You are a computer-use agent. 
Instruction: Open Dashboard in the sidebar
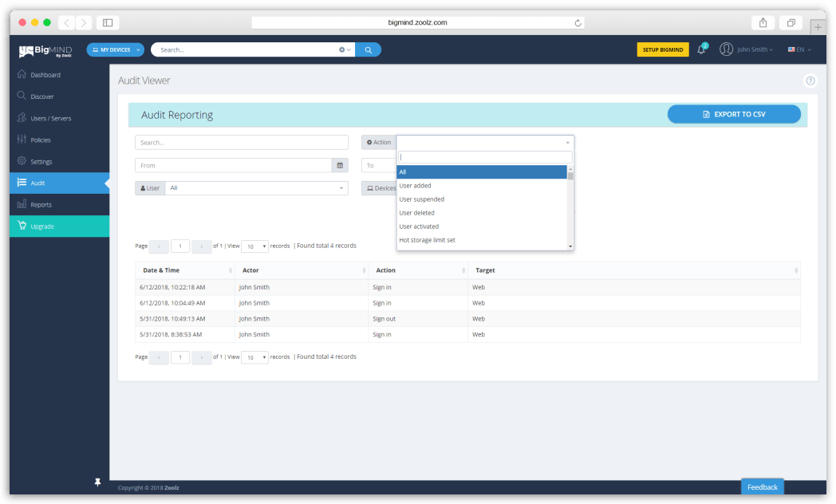pyautogui.click(x=45, y=75)
